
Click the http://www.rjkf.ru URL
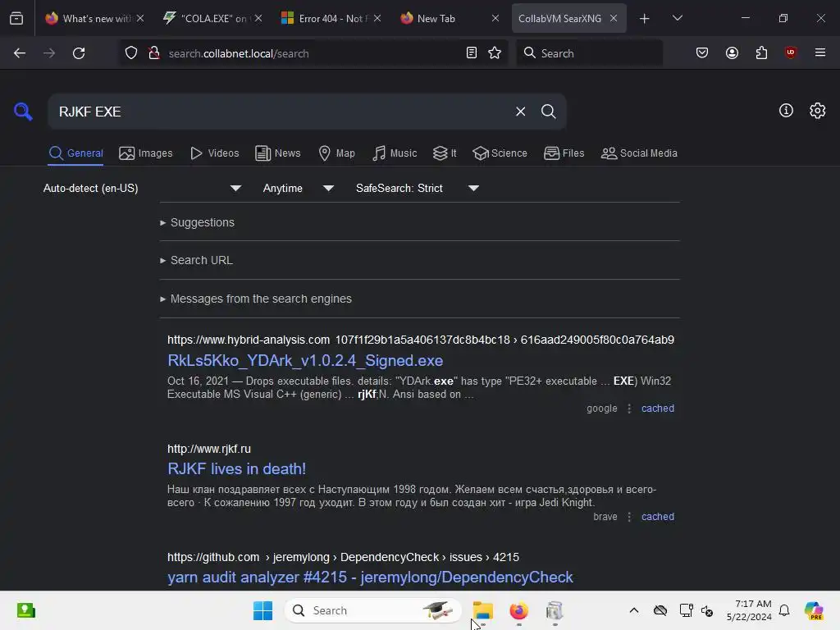click(x=209, y=449)
